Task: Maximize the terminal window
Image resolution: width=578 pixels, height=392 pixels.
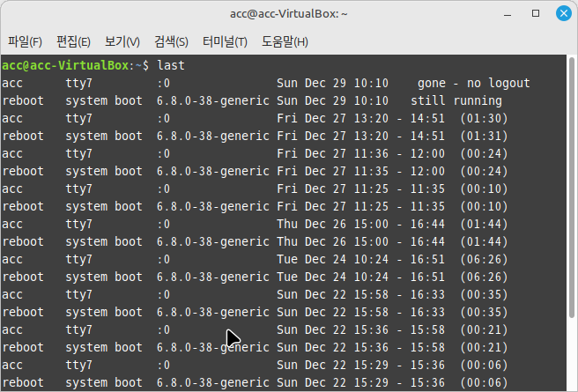Action: pos(536,13)
